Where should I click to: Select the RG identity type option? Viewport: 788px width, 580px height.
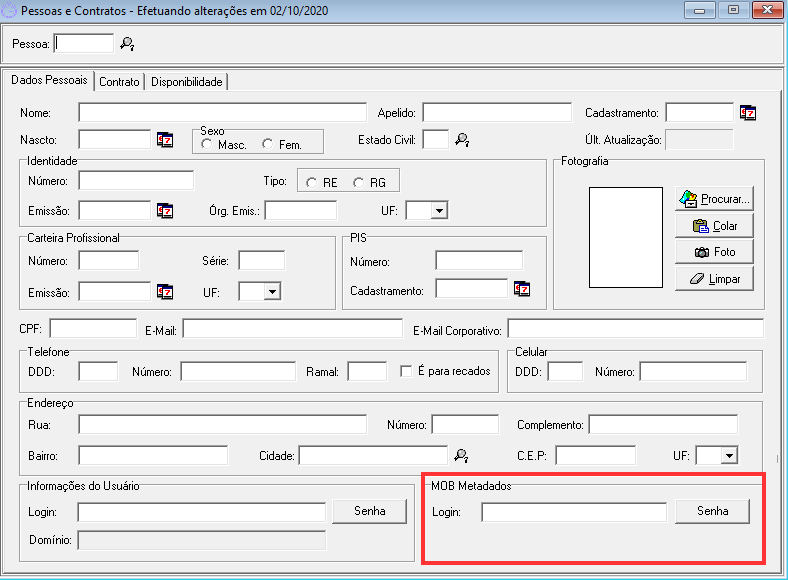[x=359, y=183]
